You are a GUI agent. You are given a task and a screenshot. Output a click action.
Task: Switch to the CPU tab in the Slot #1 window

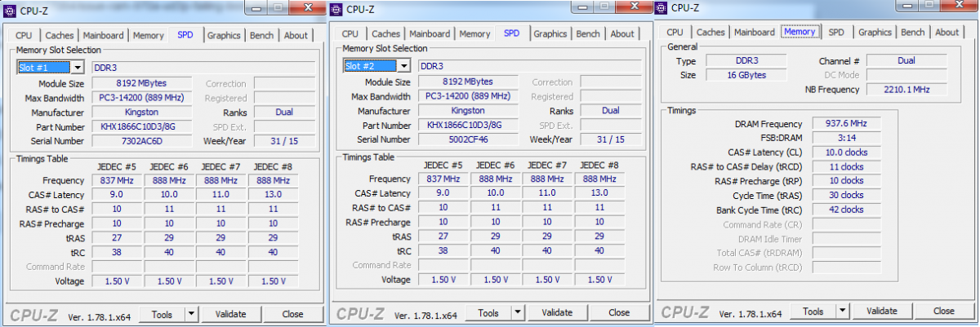coord(24,36)
